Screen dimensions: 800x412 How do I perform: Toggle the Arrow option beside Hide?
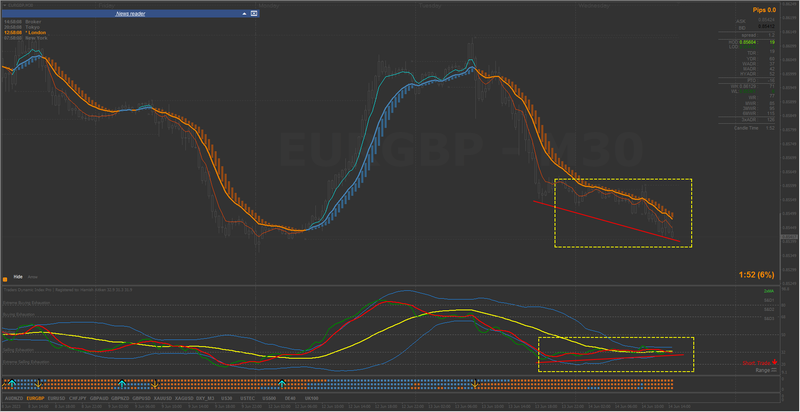[x=33, y=276]
